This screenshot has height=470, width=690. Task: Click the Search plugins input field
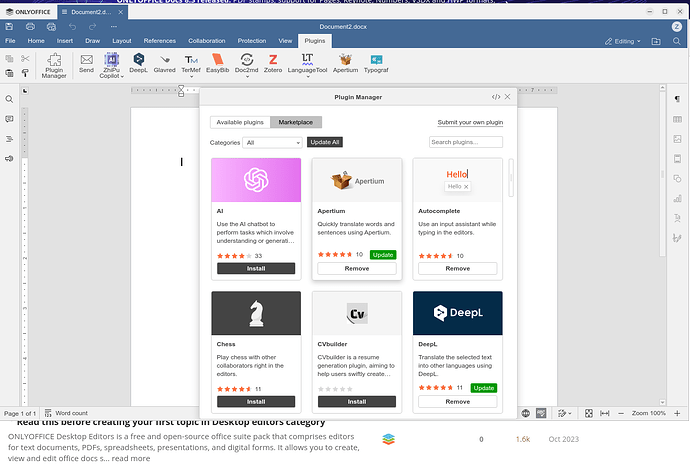click(466, 142)
